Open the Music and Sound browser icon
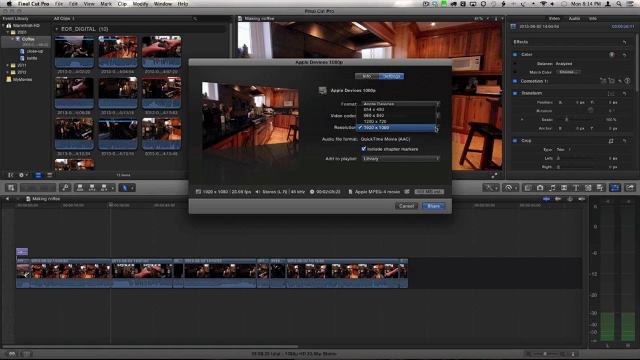Screen dimensions: 640x360 [552, 188]
